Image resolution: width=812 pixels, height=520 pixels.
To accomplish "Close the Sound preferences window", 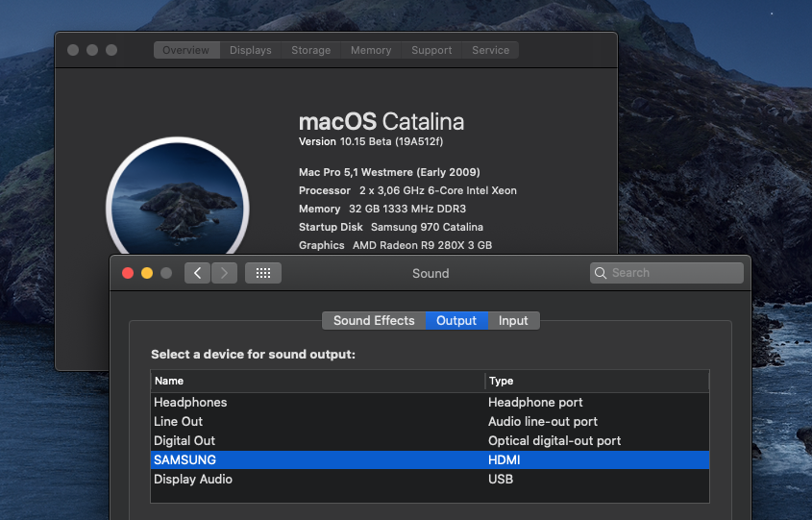I will [128, 273].
